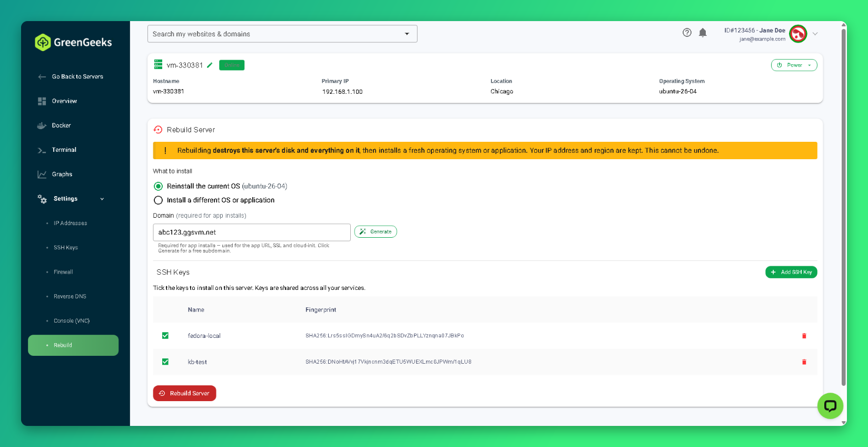Viewport: 868px width, 447px height.
Task: Click the user avatar picture
Action: pyautogui.click(x=798, y=34)
